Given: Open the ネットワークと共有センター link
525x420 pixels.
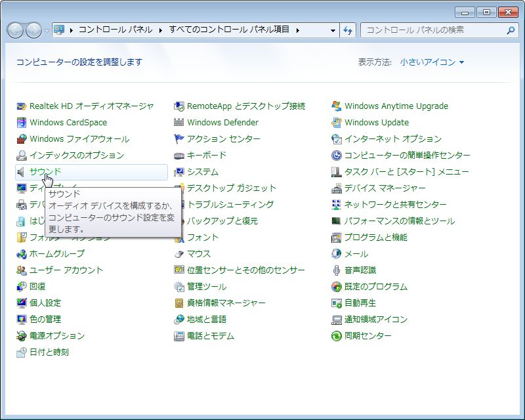Looking at the screenshot, I should (396, 205).
